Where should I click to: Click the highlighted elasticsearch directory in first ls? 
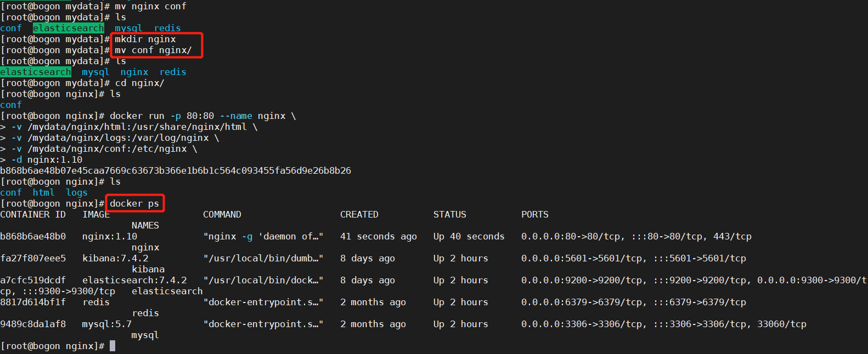click(x=69, y=28)
